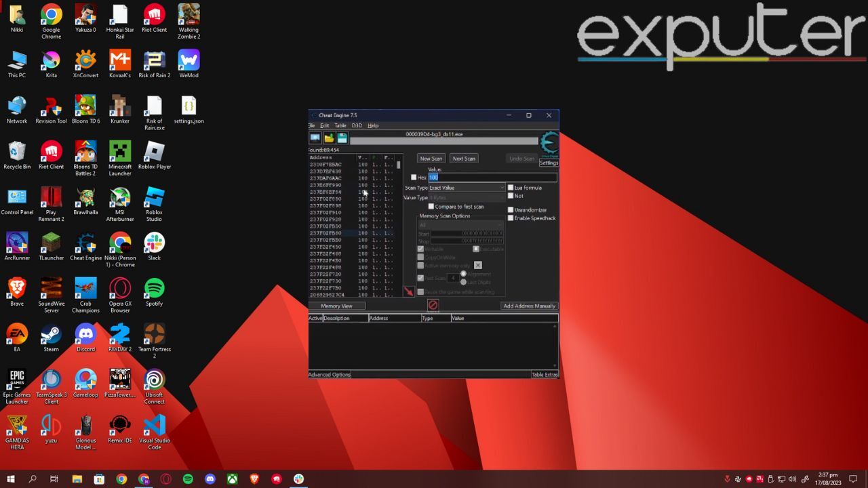Enable the Unrandomizer checkbox
This screenshot has width=868, height=488.
[x=511, y=210]
